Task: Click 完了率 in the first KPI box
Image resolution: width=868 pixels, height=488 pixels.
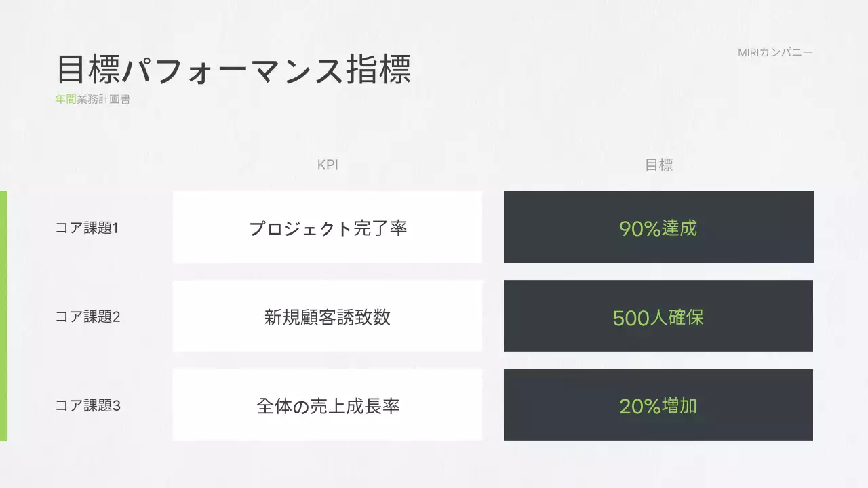Action: pos(380,228)
